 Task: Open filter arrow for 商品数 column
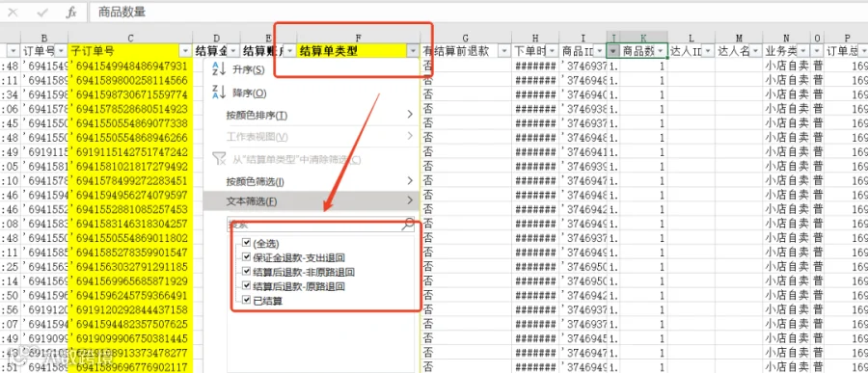(662, 51)
